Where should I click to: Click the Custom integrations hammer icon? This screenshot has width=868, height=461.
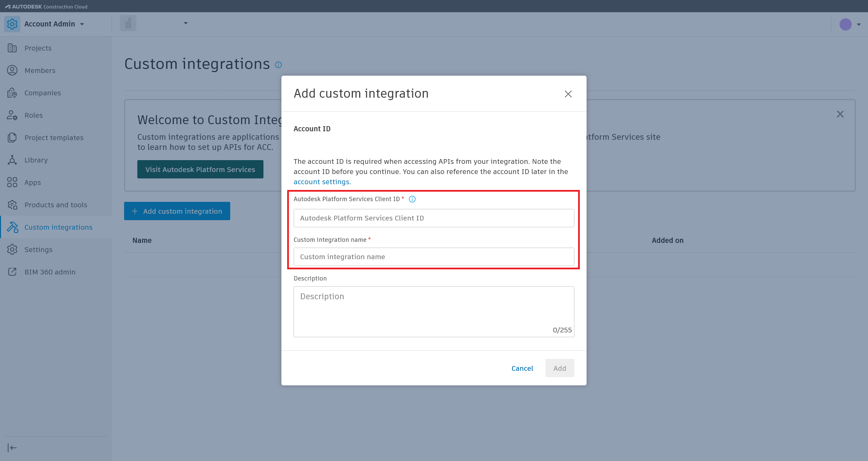coord(12,227)
